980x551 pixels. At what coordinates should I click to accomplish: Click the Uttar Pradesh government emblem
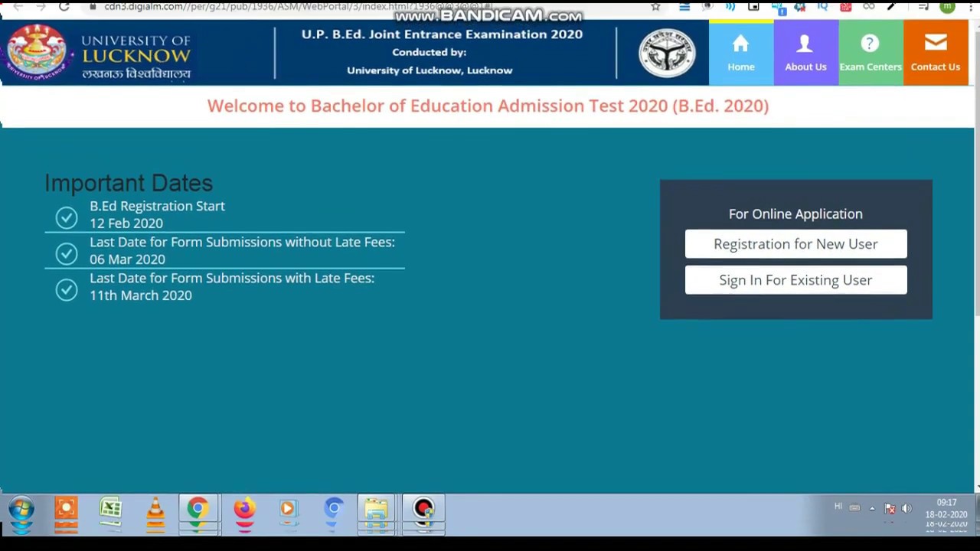(x=667, y=53)
